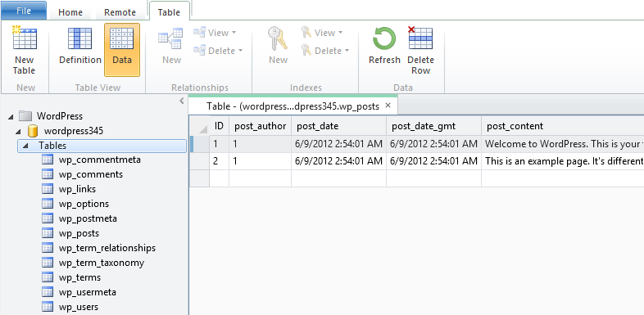Click the wp_term_relationships table icon

pyautogui.click(x=48, y=248)
